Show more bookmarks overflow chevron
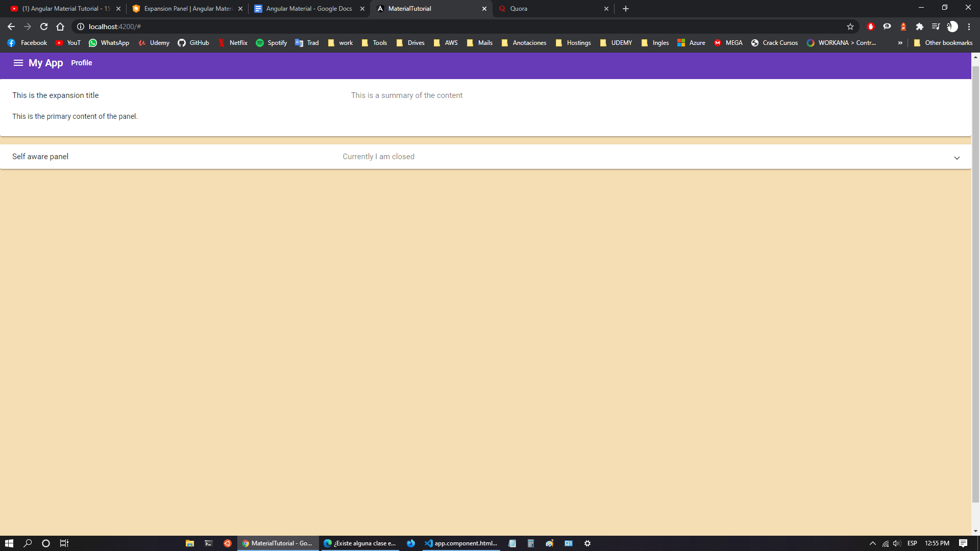 (900, 43)
